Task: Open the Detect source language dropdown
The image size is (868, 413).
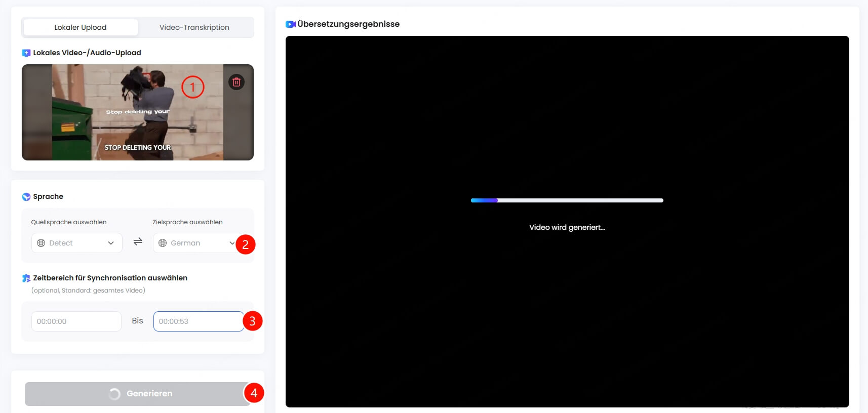Action: (x=76, y=243)
